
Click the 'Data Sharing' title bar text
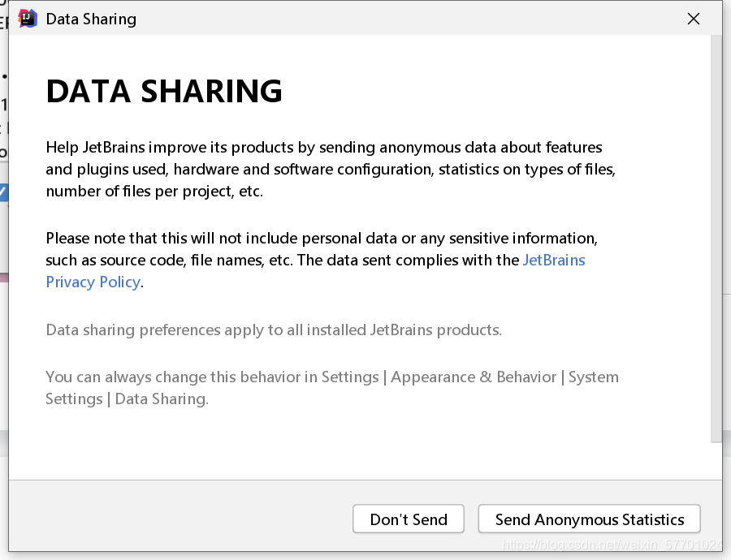point(91,19)
